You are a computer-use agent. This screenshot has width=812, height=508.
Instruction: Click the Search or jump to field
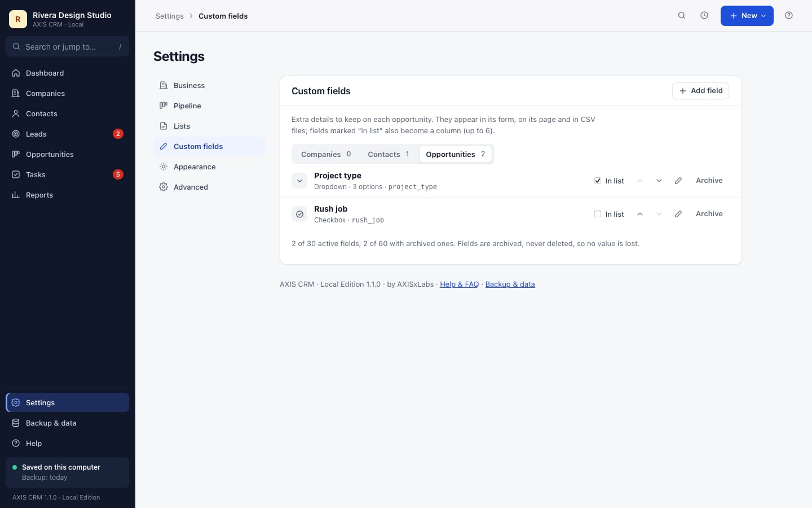click(x=67, y=46)
